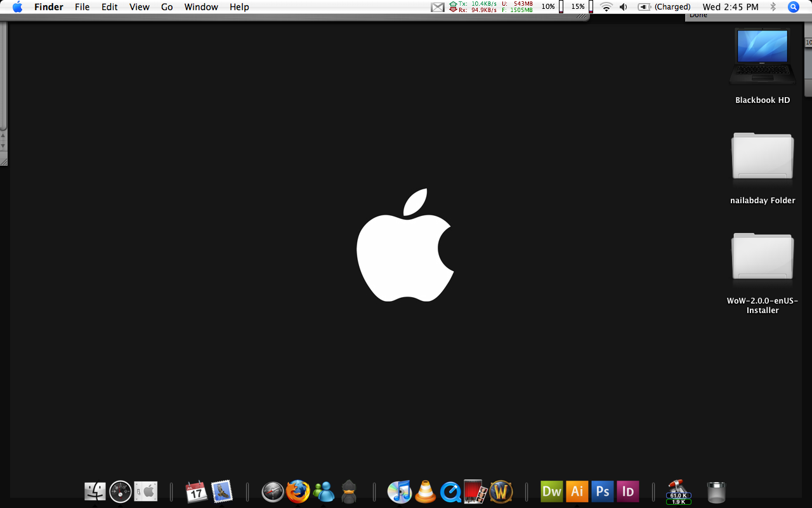Image resolution: width=812 pixels, height=508 pixels.
Task: Open Adium duck icon in dock
Action: click(x=349, y=491)
